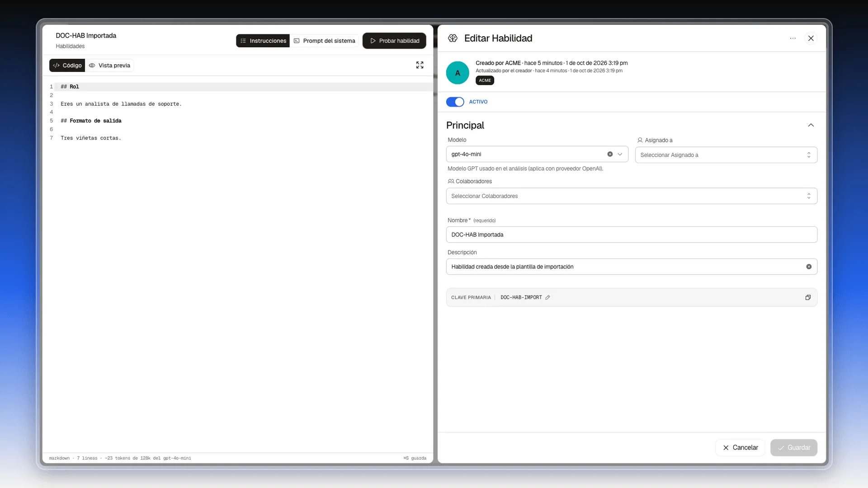Open the three-dots more options menu
Screen dimensions: 868x488
793,38
